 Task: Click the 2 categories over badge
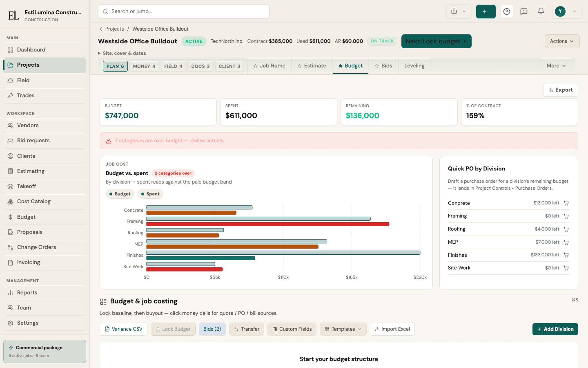[173, 173]
